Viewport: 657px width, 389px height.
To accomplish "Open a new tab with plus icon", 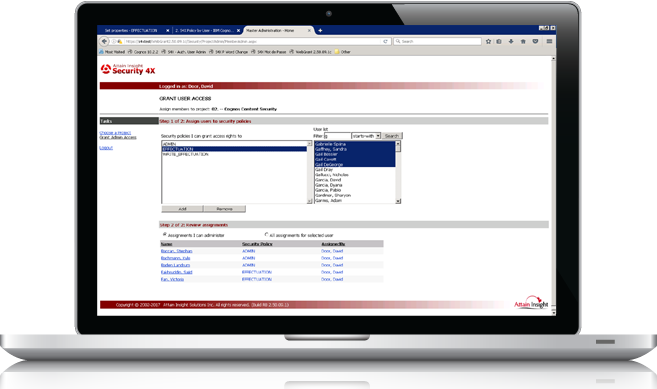I will click(320, 30).
